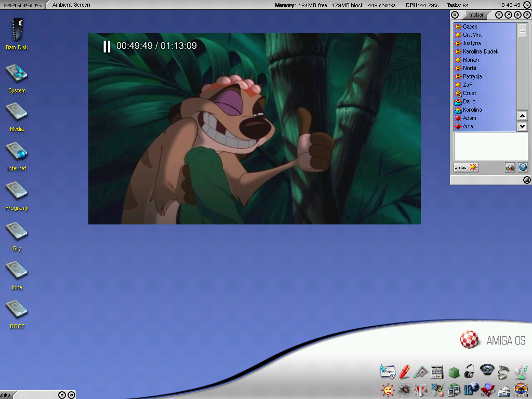Open the speaker dock icon
The width and height of the screenshot is (532, 399).
[x=487, y=370]
